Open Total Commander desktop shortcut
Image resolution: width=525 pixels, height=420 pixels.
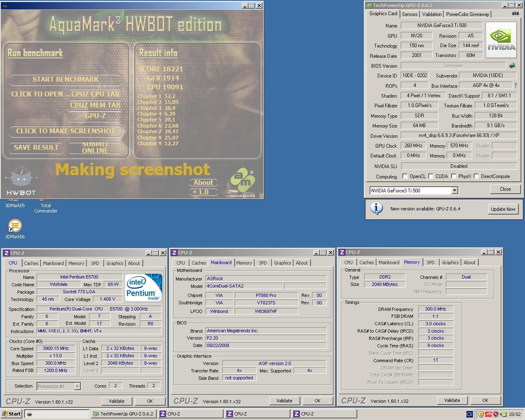click(46, 206)
